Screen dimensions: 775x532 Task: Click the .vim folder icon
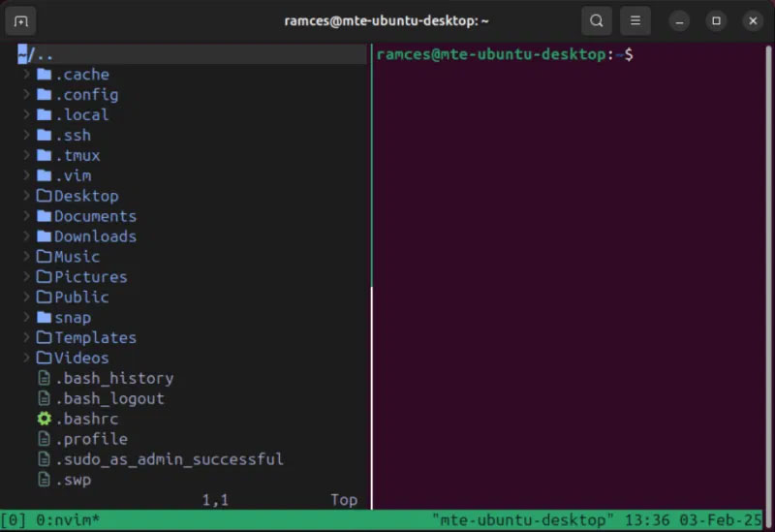[x=44, y=176]
